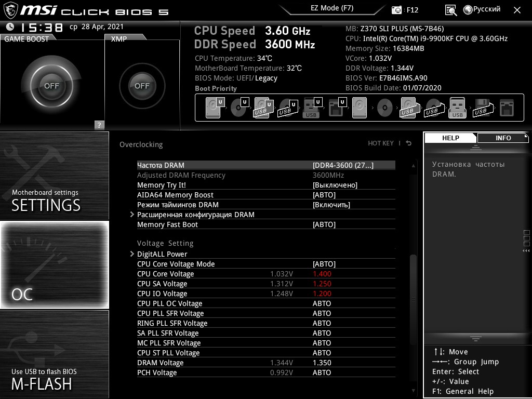Select legacy USB CD/DVD boot icon
Viewport: 532px width, 399px height.
pos(434,108)
